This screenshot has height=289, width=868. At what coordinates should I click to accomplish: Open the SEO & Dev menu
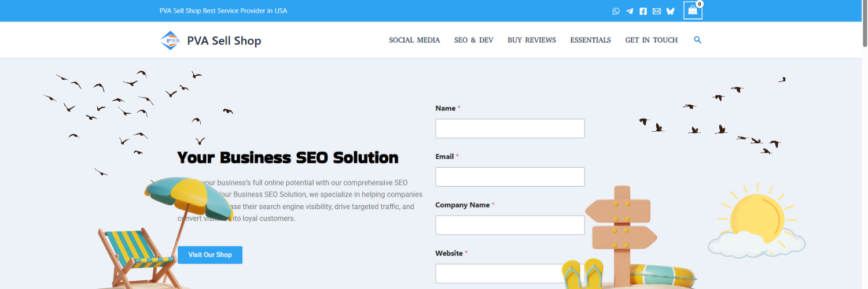473,40
